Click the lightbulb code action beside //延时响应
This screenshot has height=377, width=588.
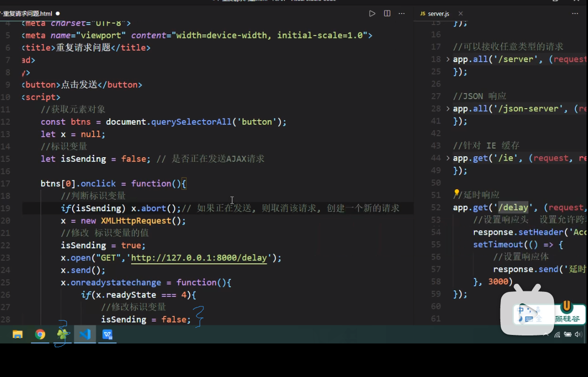(x=456, y=193)
